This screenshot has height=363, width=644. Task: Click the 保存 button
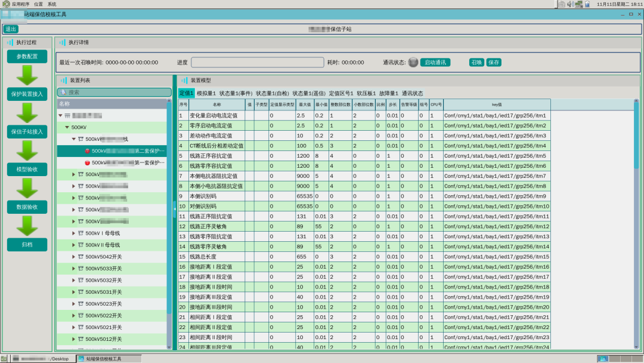pyautogui.click(x=494, y=62)
